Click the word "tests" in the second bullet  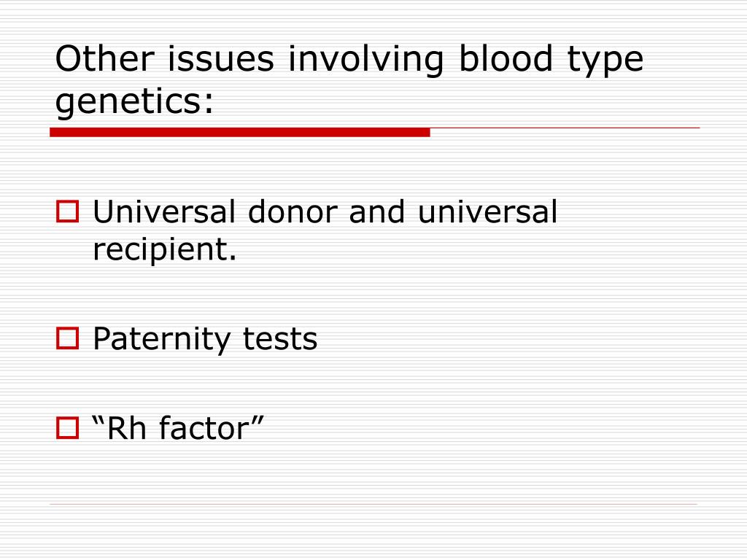(x=279, y=339)
